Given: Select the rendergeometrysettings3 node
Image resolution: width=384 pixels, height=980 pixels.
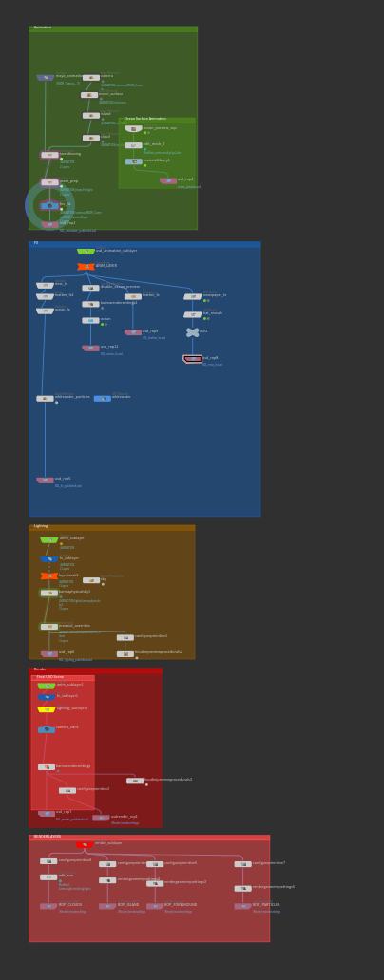Looking at the screenshot, I should coord(155,883).
